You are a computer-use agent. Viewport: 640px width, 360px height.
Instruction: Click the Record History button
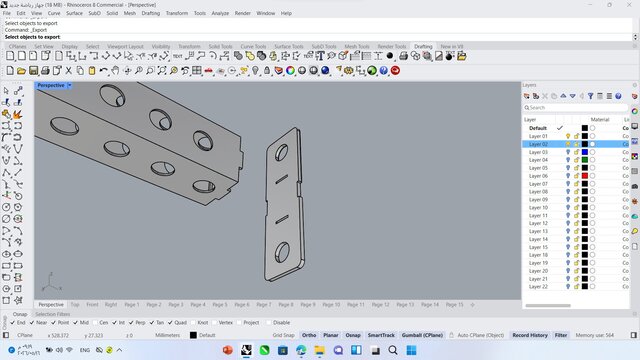(x=530, y=335)
